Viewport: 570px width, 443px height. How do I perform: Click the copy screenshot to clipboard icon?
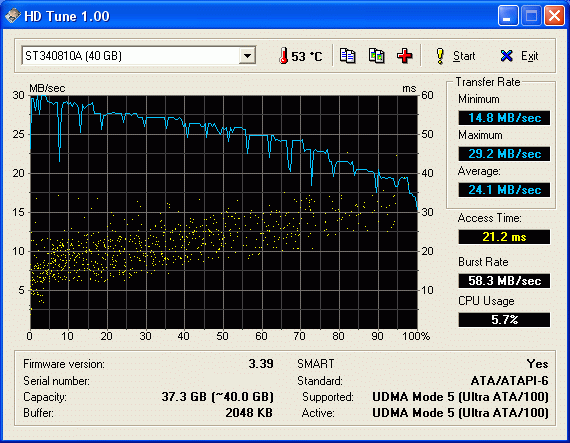377,56
